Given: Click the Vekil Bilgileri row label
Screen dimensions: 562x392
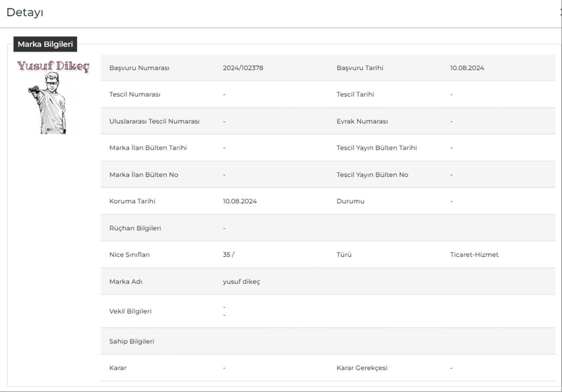Looking at the screenshot, I should point(130,311).
